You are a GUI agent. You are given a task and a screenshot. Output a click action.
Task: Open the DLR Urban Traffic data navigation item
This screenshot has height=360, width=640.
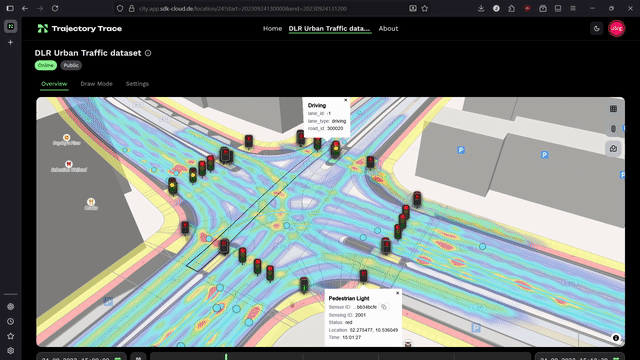point(329,29)
